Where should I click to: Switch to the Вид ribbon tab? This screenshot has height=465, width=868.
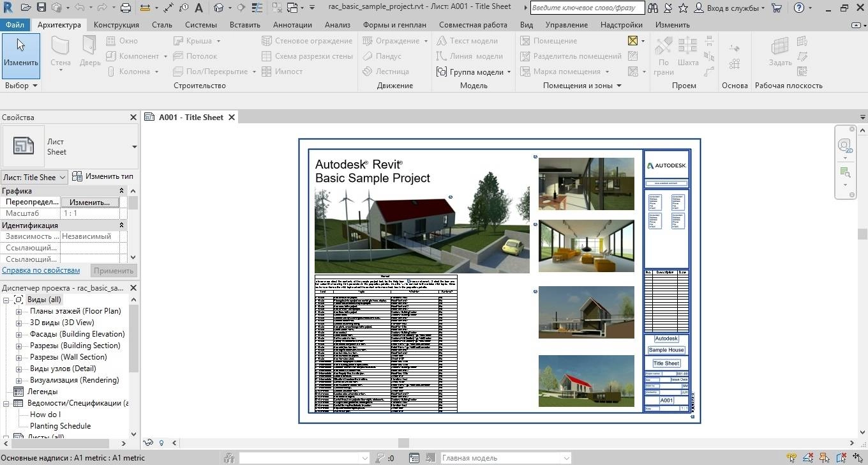(x=527, y=25)
